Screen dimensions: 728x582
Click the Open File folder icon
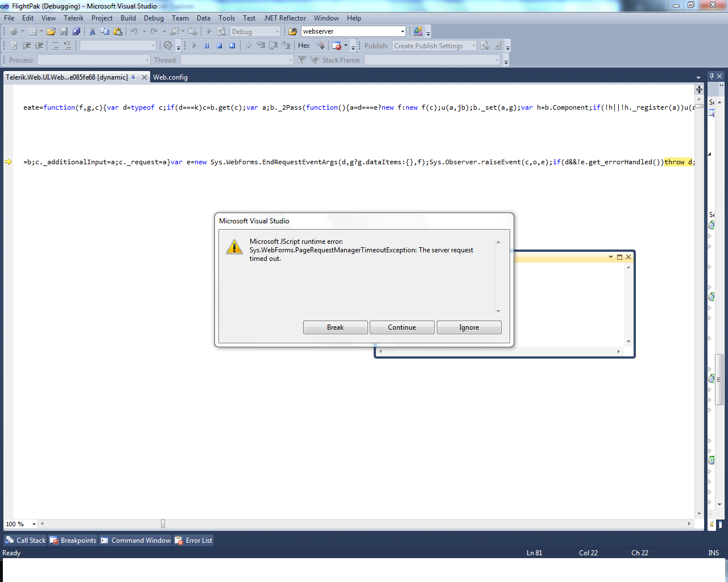51,32
